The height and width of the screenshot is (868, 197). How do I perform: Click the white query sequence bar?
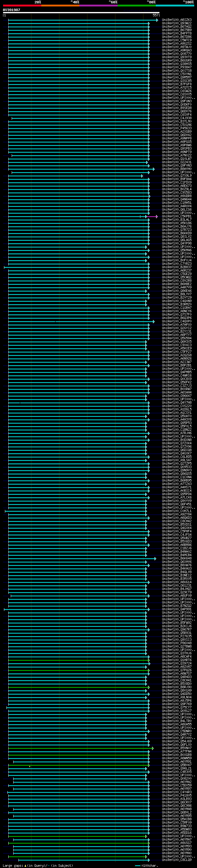pos(81,12)
